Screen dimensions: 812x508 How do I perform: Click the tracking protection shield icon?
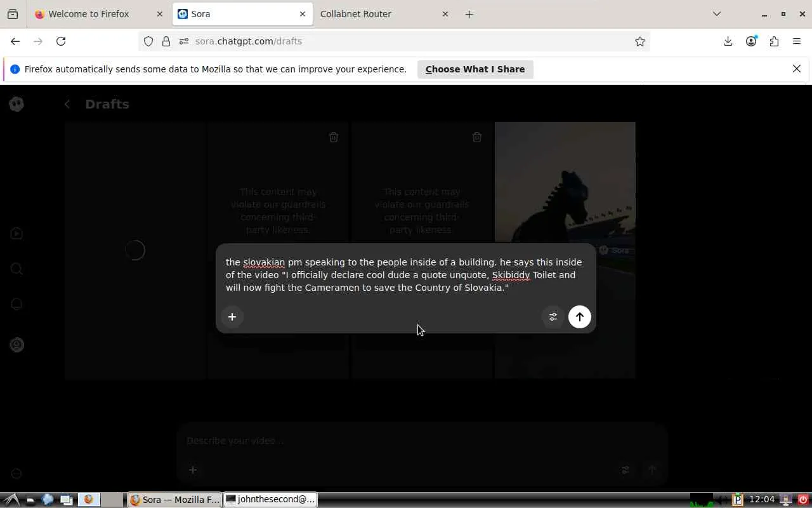click(x=148, y=41)
